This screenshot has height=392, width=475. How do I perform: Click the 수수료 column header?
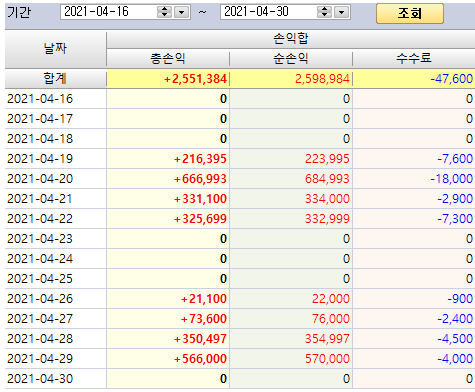pos(414,59)
